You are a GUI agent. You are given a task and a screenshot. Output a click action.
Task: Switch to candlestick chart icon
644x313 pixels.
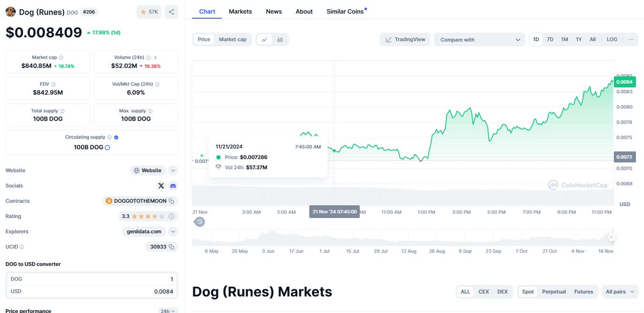[x=280, y=39]
